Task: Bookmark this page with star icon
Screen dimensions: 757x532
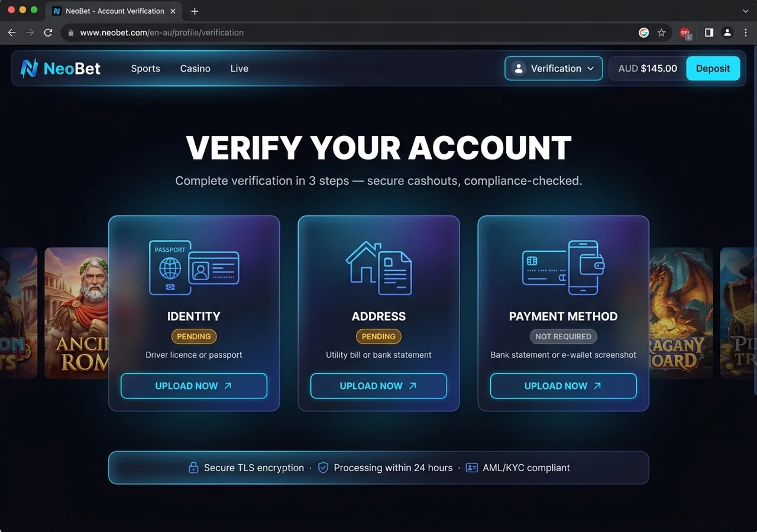Action: (662, 33)
